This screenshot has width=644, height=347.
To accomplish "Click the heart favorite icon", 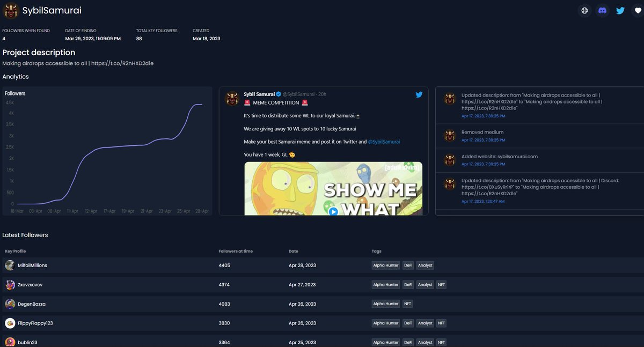I will click(638, 10).
